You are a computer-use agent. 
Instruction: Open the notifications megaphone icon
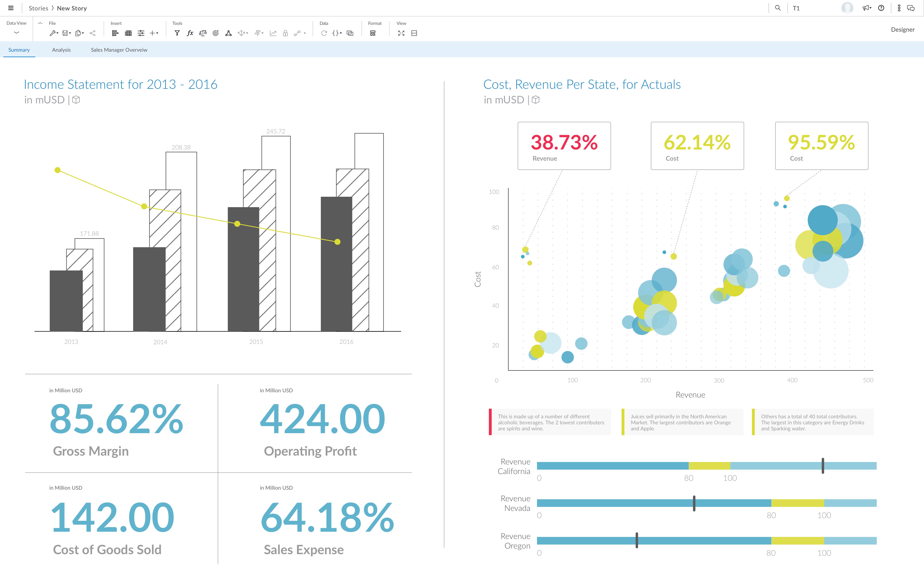[x=866, y=8]
